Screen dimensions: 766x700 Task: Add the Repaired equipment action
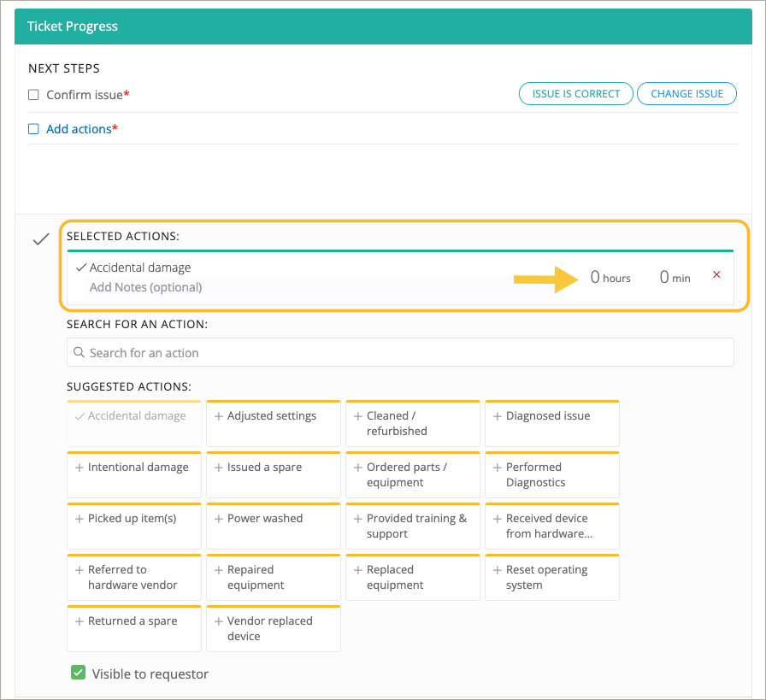[273, 578]
